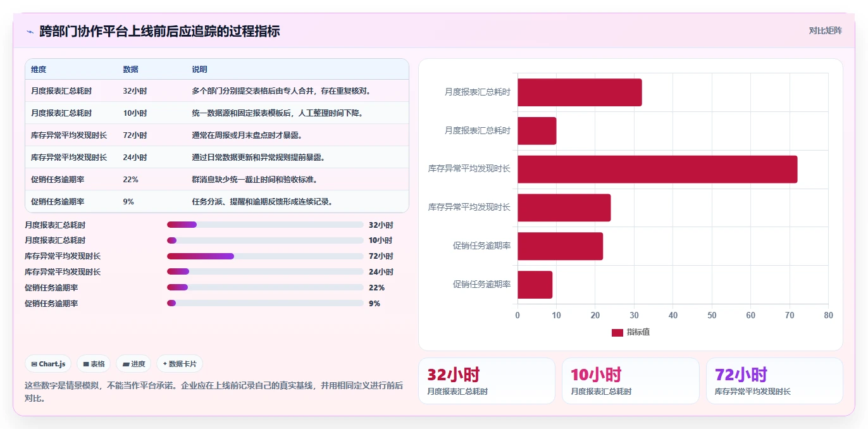Open the 32小时 data card
This screenshot has height=429, width=868.
click(487, 381)
